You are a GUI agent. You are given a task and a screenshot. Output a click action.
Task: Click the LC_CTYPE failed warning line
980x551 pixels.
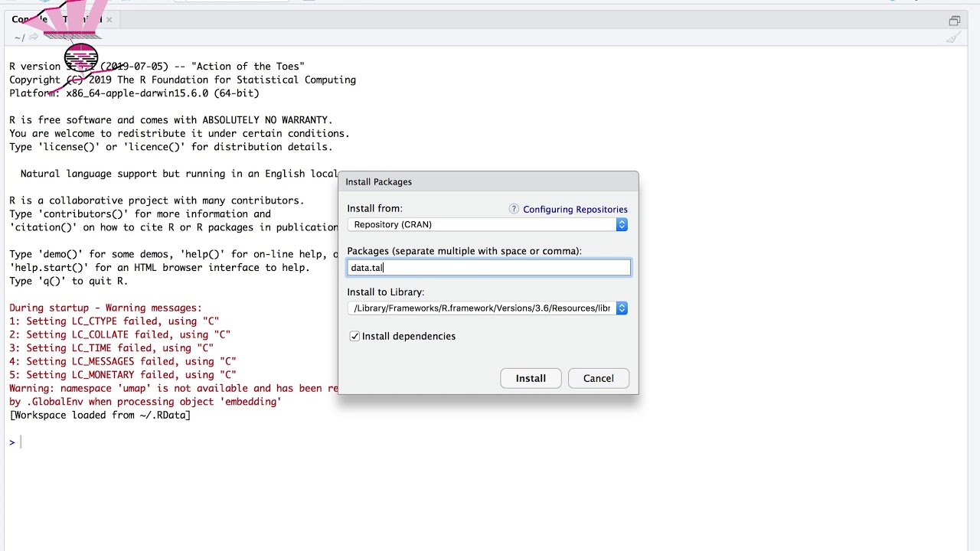pos(114,321)
